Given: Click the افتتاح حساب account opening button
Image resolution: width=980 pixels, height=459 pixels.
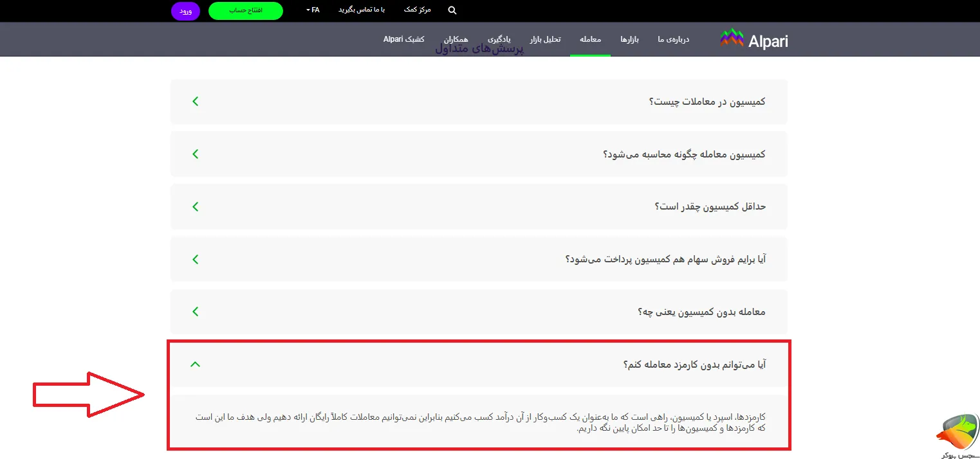Looking at the screenshot, I should click(x=245, y=10).
